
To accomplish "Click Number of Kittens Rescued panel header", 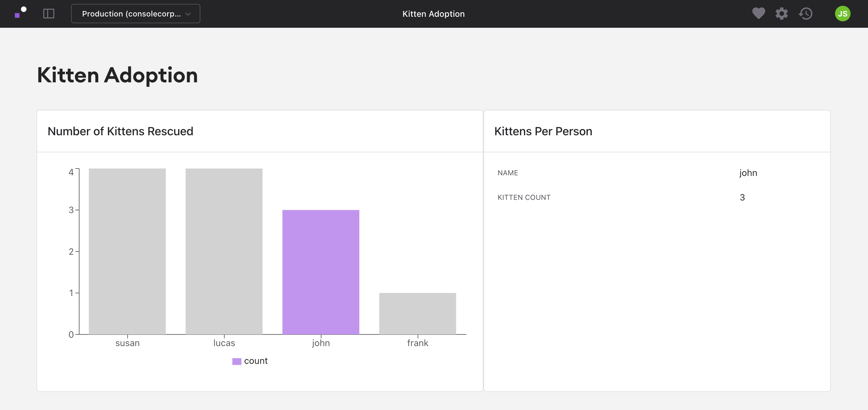I will click(x=120, y=131).
